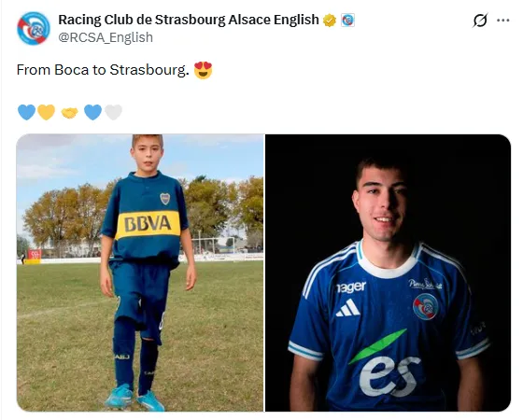Click the handshake emoji

click(x=69, y=113)
